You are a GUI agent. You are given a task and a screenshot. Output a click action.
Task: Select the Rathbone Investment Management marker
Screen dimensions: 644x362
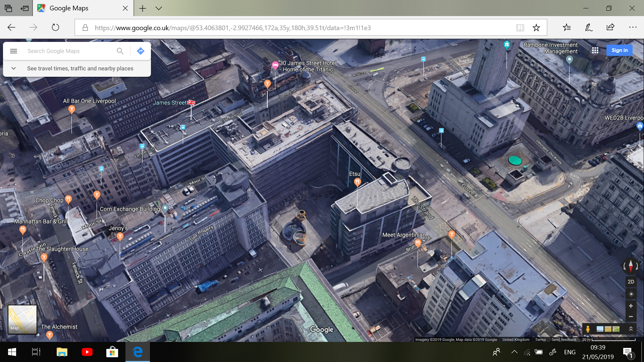click(x=569, y=60)
